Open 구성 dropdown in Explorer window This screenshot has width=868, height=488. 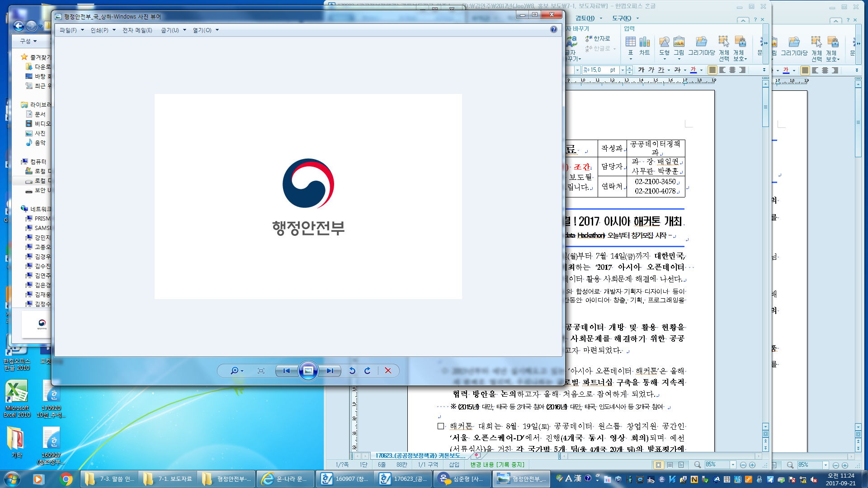(28, 41)
